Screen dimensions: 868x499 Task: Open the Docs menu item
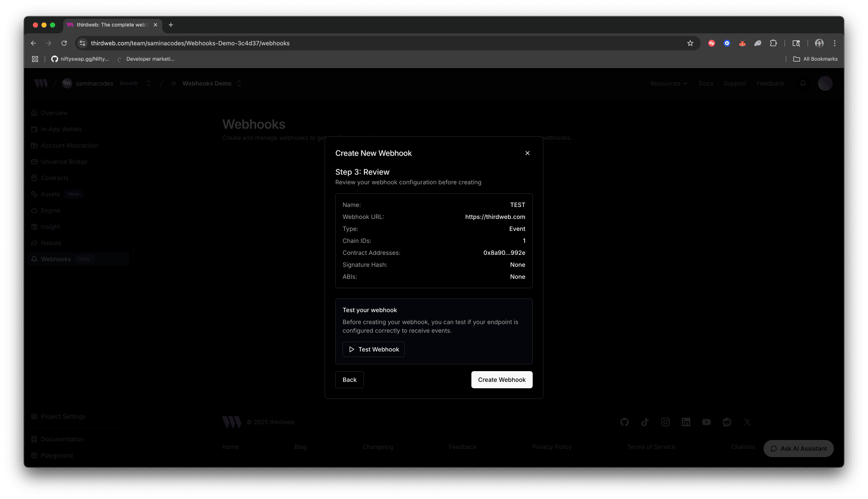706,83
